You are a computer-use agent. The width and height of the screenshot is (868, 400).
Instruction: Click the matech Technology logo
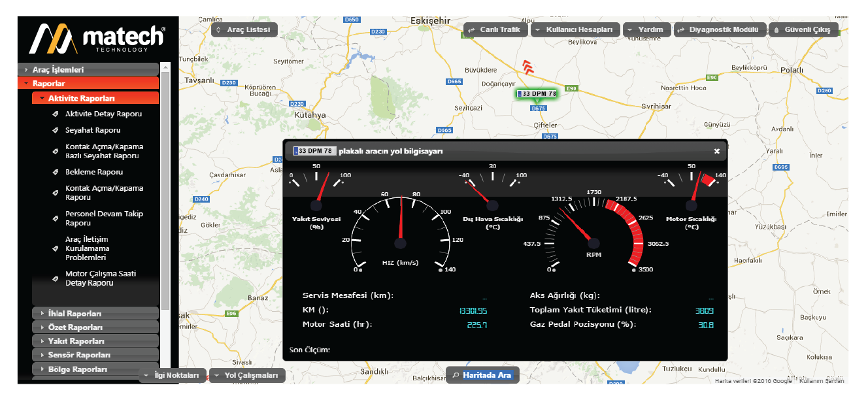coord(97,39)
